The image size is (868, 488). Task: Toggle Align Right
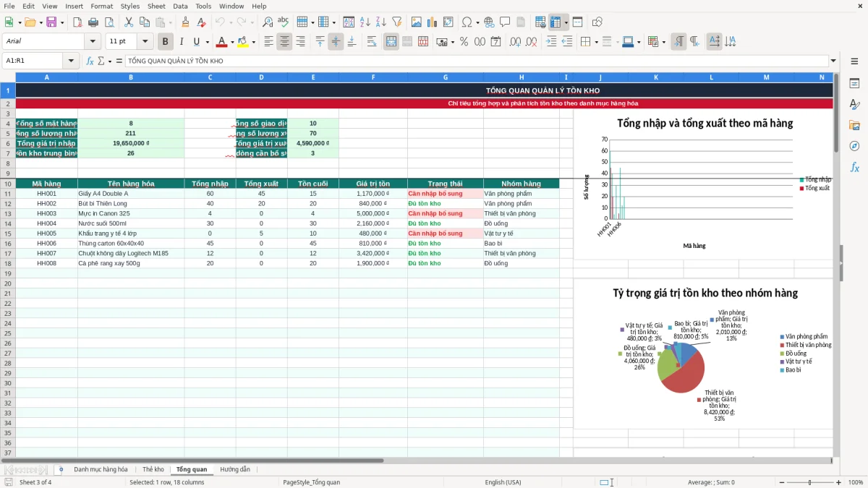point(300,42)
